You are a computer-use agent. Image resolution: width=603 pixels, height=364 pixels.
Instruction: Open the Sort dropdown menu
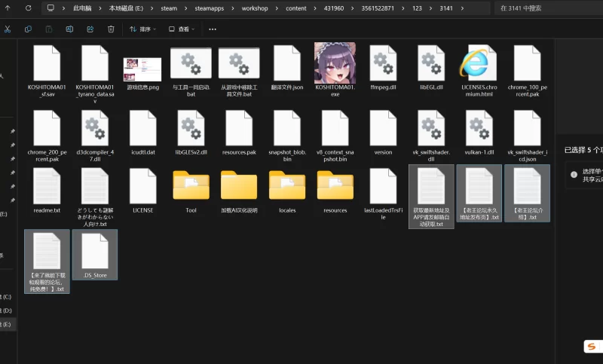click(x=142, y=29)
